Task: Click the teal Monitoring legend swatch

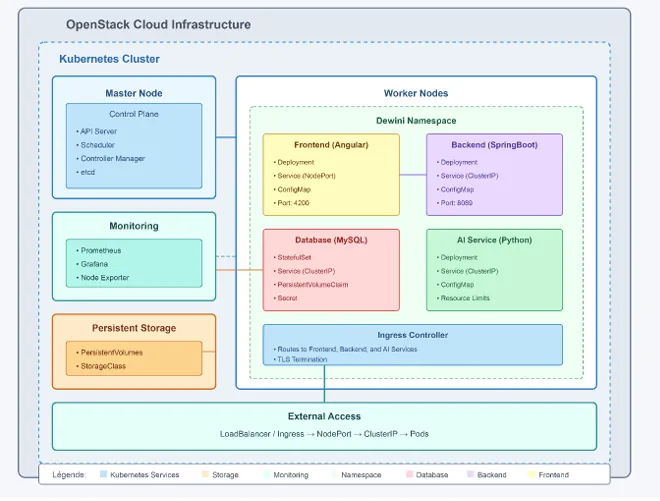Action: [267, 474]
